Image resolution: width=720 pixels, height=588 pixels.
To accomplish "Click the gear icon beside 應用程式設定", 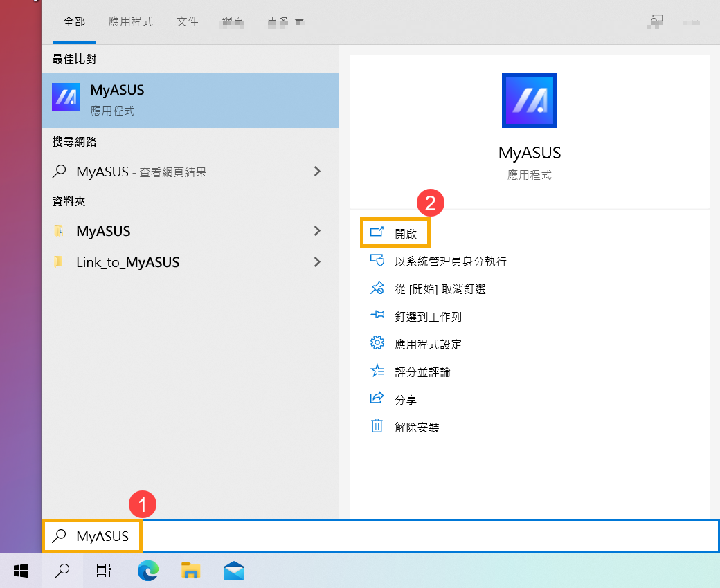I will pyautogui.click(x=377, y=342).
